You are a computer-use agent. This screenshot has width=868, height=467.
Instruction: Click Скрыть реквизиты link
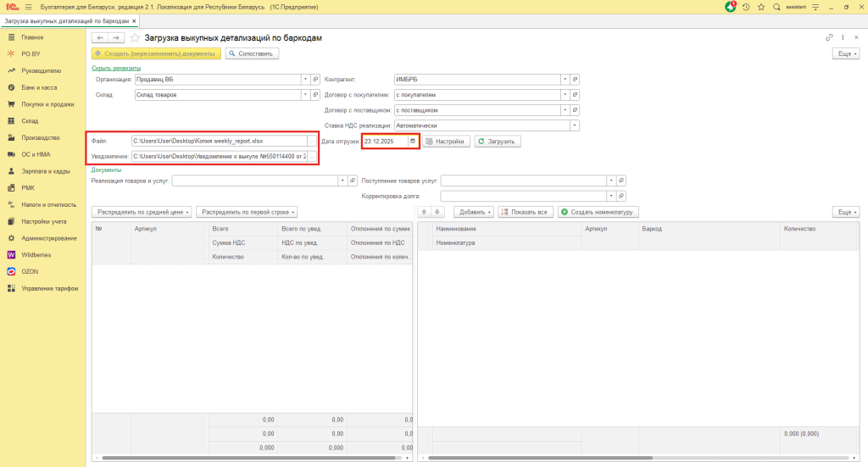click(x=115, y=68)
